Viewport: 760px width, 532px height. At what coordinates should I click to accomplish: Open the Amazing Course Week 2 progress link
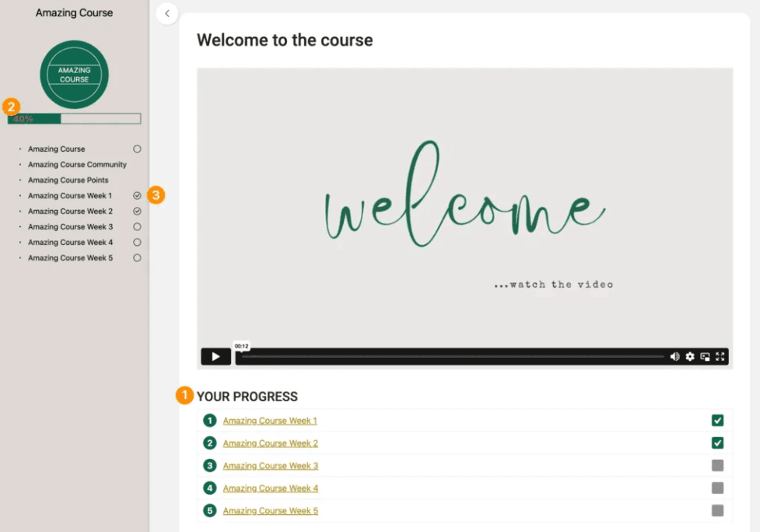(270, 443)
